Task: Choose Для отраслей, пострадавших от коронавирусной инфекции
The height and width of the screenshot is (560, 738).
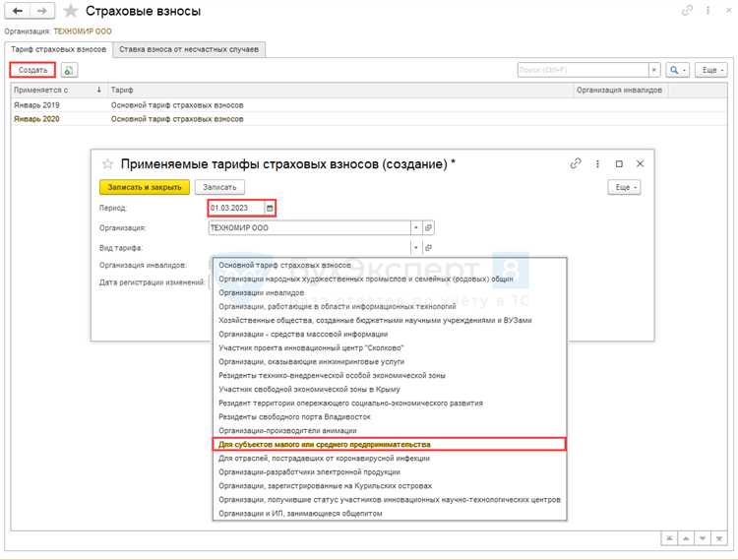Action: point(390,459)
